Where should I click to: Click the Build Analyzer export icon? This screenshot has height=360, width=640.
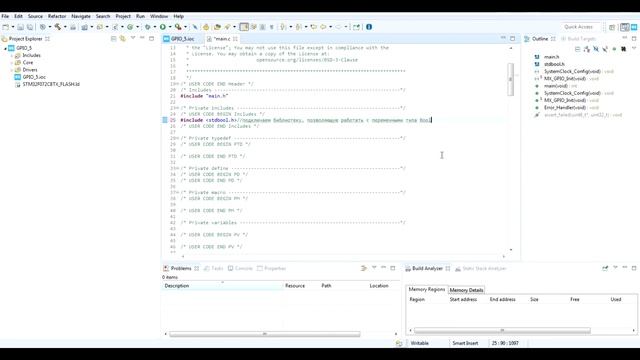click(605, 268)
